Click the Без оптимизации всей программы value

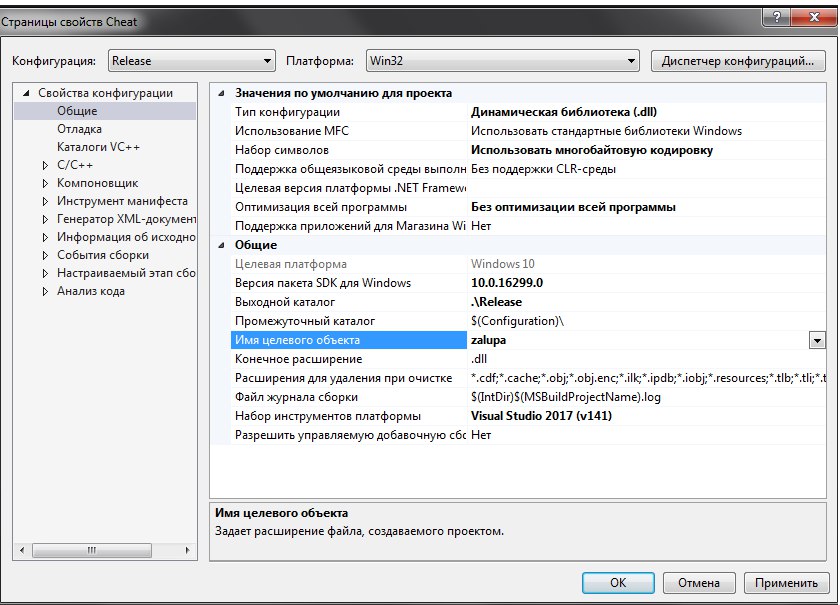(573, 207)
